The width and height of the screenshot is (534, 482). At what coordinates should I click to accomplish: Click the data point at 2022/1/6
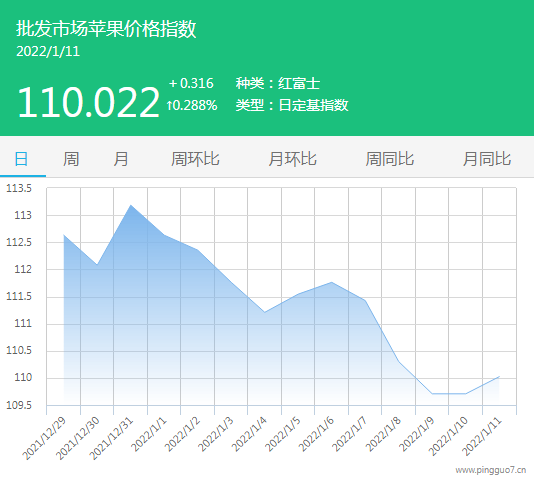pyautogui.click(x=332, y=282)
